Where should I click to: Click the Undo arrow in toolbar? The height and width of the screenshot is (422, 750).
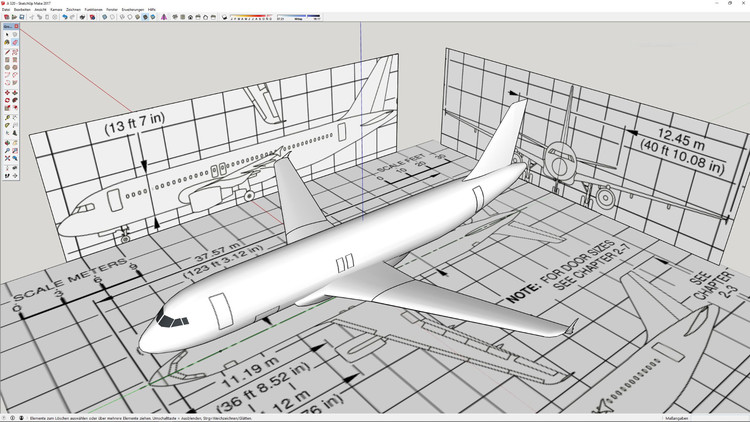click(65, 17)
